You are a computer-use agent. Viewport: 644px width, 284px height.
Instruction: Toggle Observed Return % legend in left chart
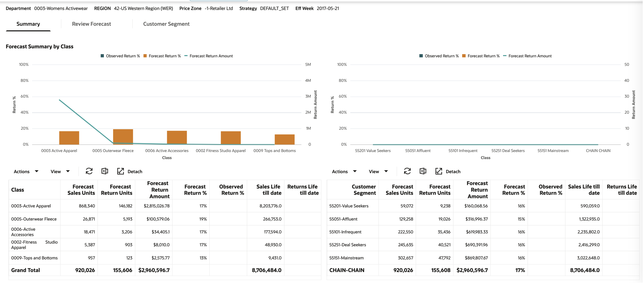120,56
